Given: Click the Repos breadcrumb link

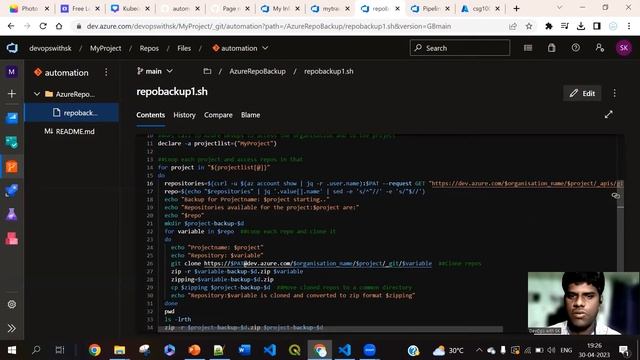Looking at the screenshot, I should (149, 48).
